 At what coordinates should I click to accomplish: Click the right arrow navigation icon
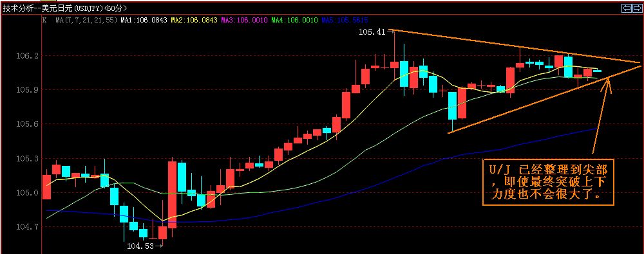click(637, 8)
